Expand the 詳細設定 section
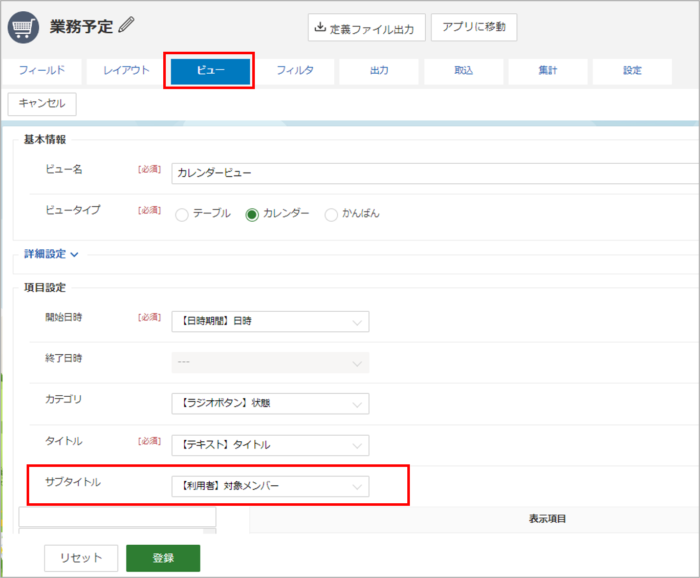Screen dimensions: 700x578 point(51,254)
